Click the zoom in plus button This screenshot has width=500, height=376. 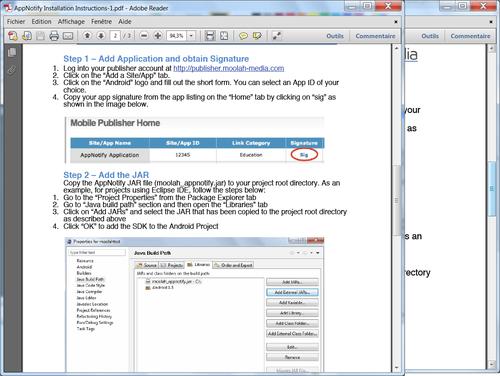coord(158,35)
